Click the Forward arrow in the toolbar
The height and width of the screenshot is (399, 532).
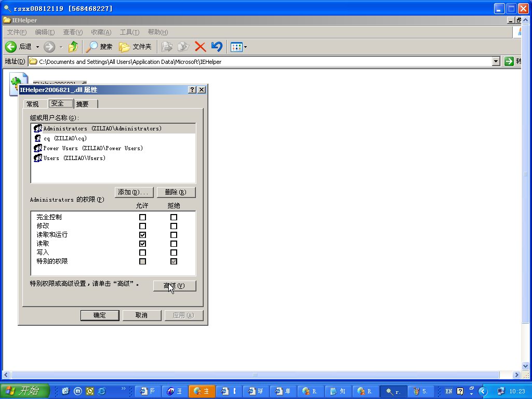click(49, 46)
